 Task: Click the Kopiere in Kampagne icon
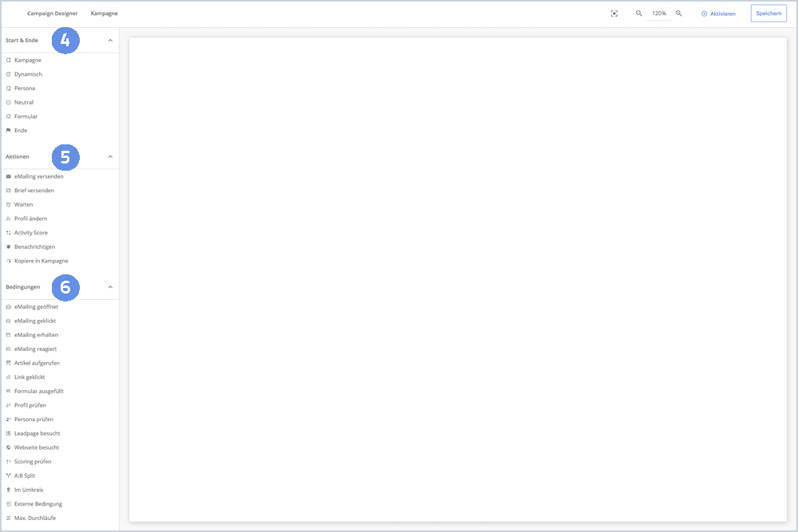[8, 261]
